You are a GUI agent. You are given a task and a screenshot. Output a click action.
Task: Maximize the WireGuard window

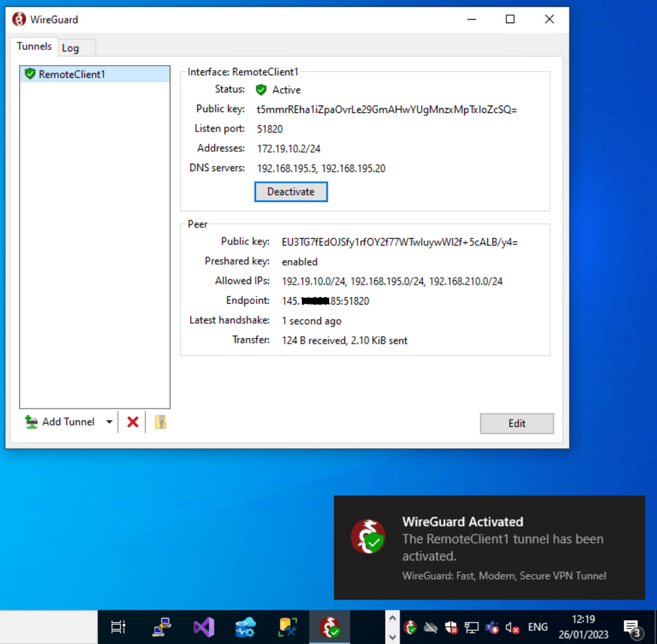click(510, 19)
